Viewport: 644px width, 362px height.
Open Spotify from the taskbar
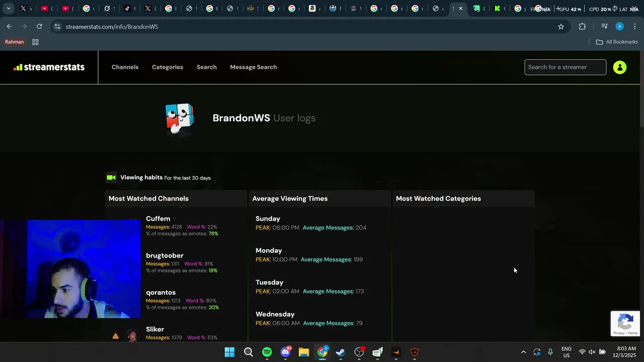(x=267, y=352)
